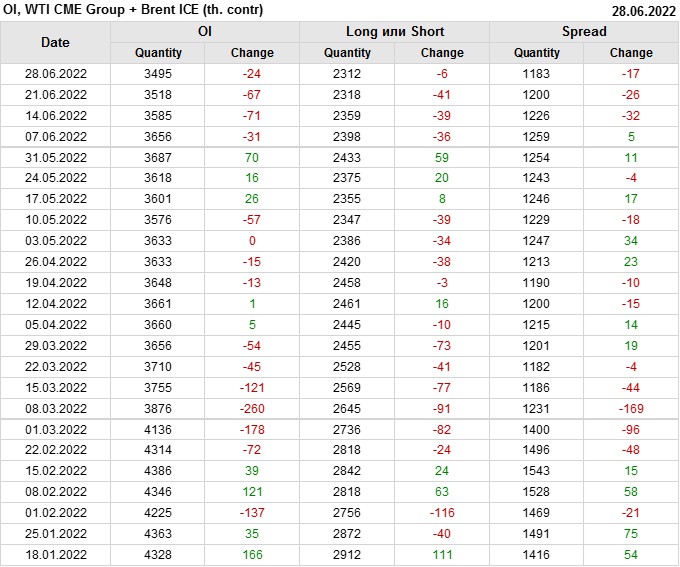Click the 01.02.2022 date cell

(x=55, y=512)
